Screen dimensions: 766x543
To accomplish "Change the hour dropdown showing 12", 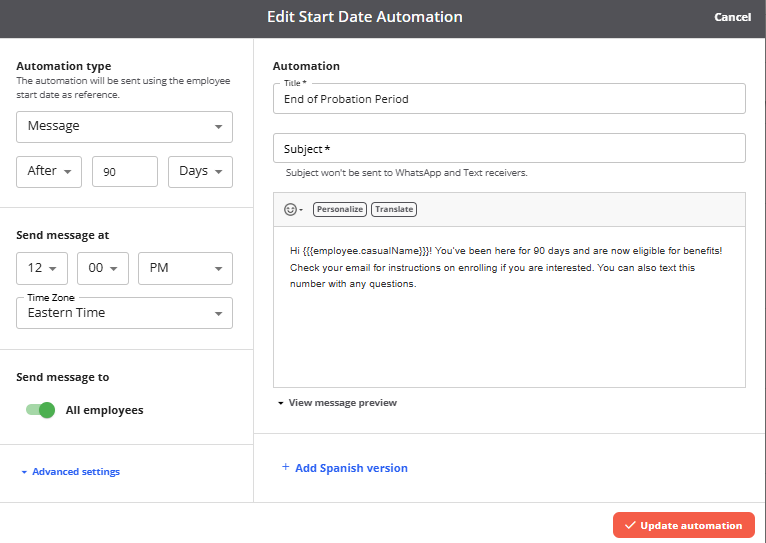I will tap(42, 268).
